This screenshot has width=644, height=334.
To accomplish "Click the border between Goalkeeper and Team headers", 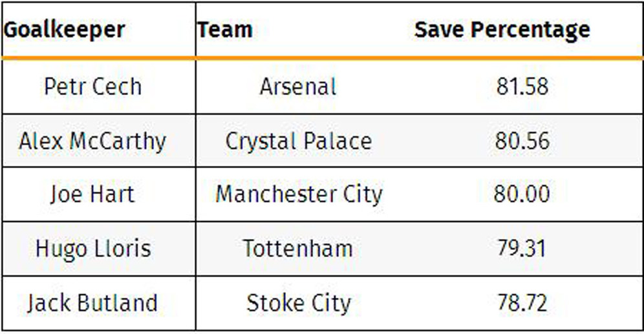I will pos(195,30).
